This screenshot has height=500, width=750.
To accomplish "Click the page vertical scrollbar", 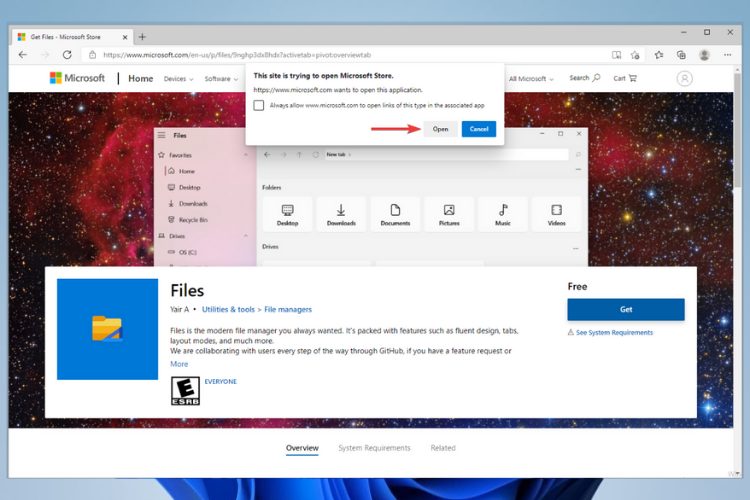I will (737, 129).
